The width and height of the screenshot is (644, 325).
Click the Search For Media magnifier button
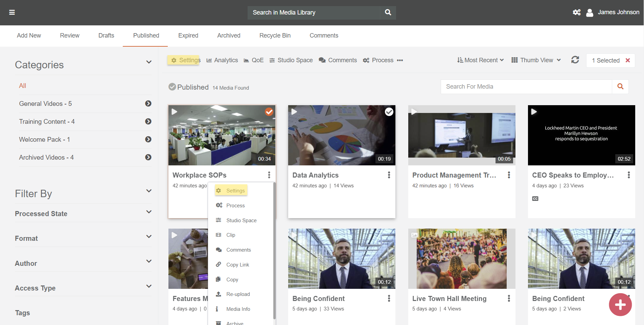[x=620, y=87]
